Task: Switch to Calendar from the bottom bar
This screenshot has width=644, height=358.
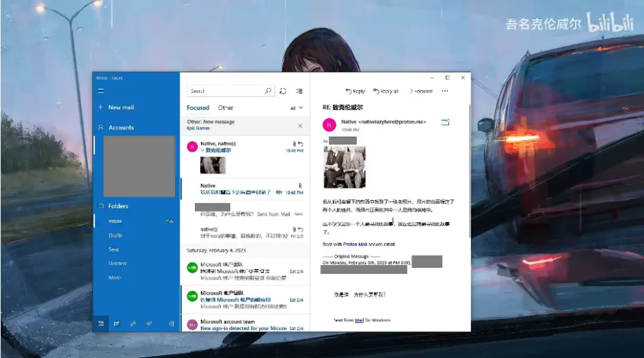Action: 116,324
